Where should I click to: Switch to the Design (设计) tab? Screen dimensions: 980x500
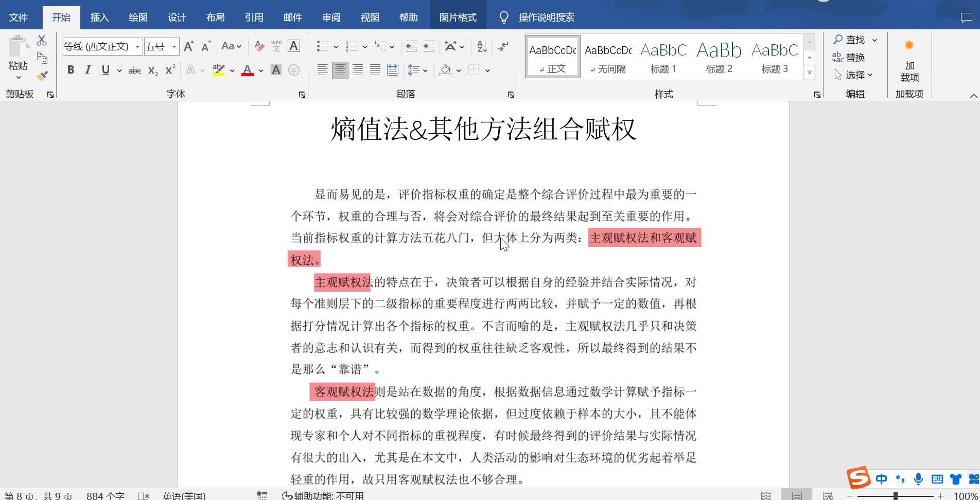tap(177, 17)
